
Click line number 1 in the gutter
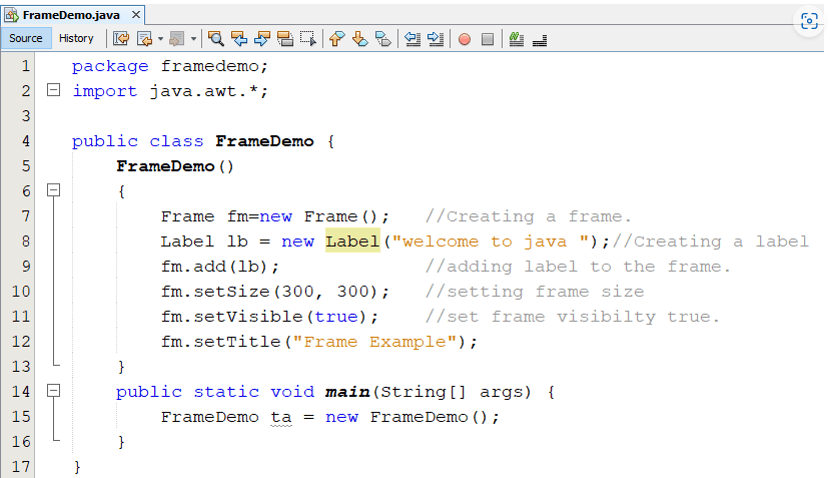[25, 66]
